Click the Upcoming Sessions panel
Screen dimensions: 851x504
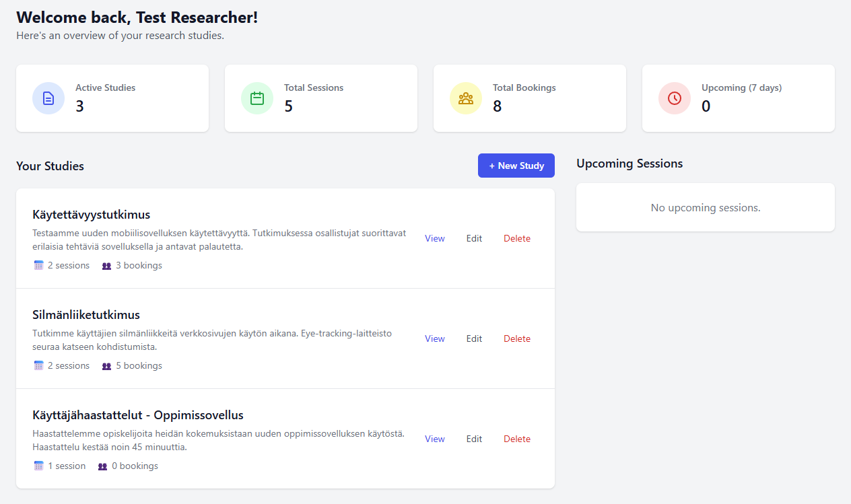tap(705, 207)
